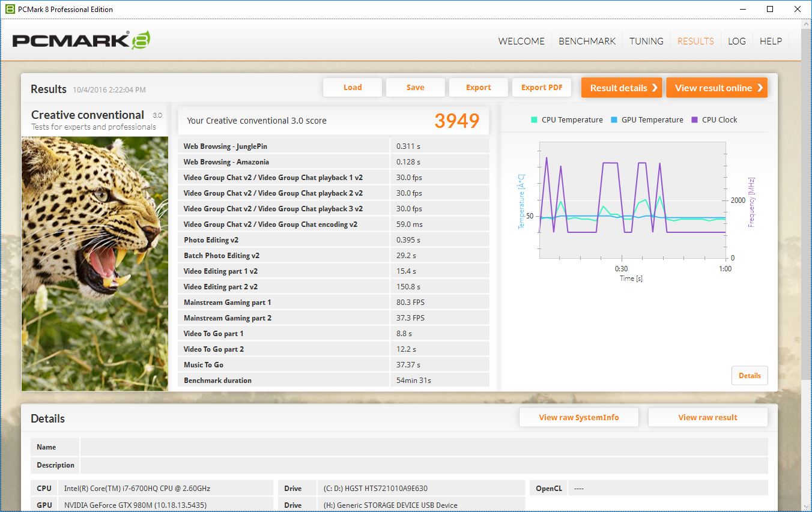This screenshot has width=812, height=512.
Task: Export the result file
Action: click(x=478, y=88)
